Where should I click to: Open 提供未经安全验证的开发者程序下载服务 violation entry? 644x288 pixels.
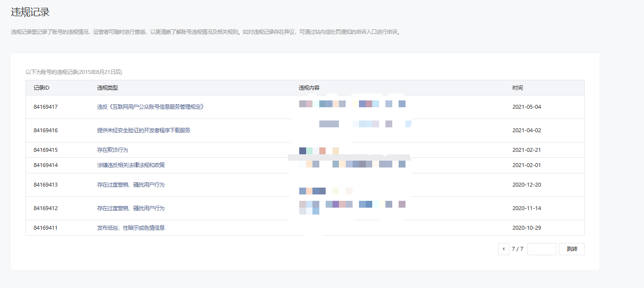[x=143, y=130]
